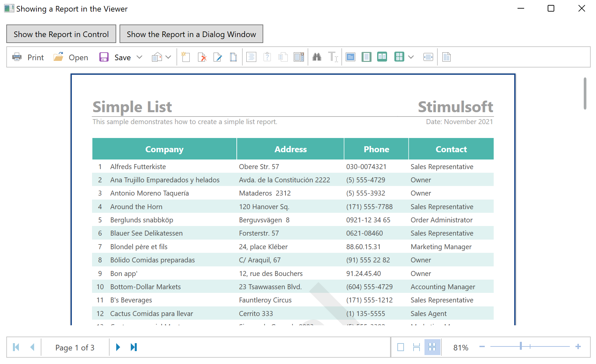Click the document icon at the toolbar end

(x=446, y=57)
